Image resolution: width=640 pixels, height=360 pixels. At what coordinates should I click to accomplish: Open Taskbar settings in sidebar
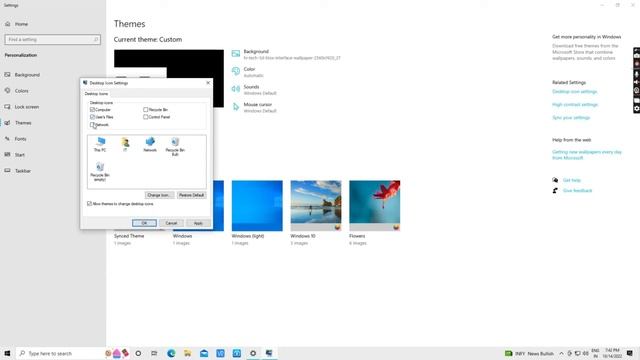point(22,171)
